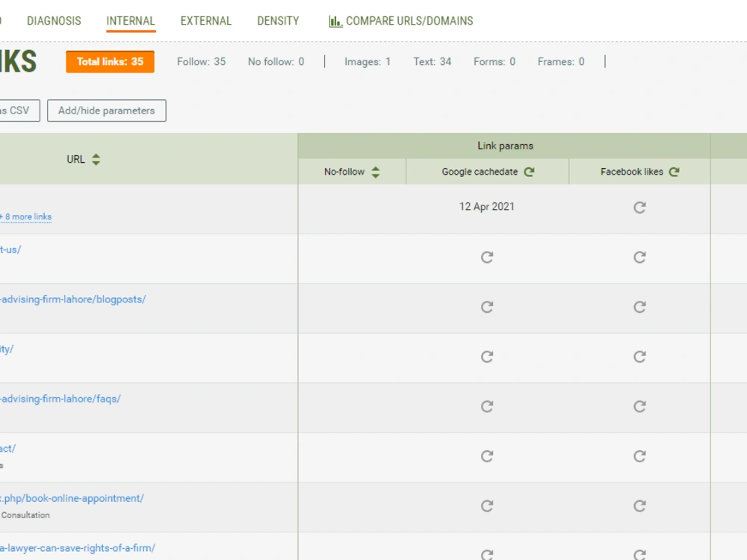747x560 pixels.
Task: Click the Text: 34 count
Action: 432,62
